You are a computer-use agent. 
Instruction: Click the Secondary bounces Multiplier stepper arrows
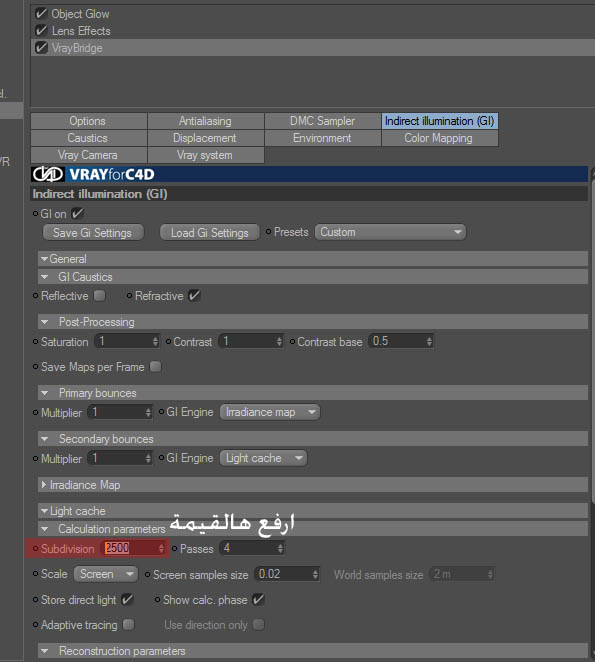148,458
